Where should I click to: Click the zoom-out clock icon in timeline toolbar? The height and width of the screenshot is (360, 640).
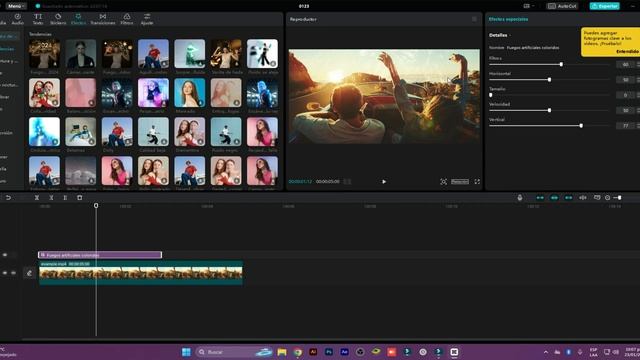point(607,198)
